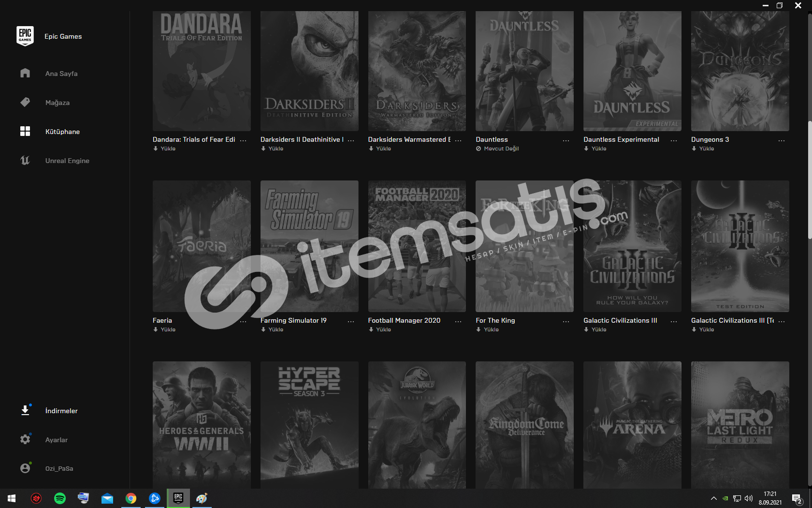
Task: Click the network tray icon
Action: pos(737,498)
